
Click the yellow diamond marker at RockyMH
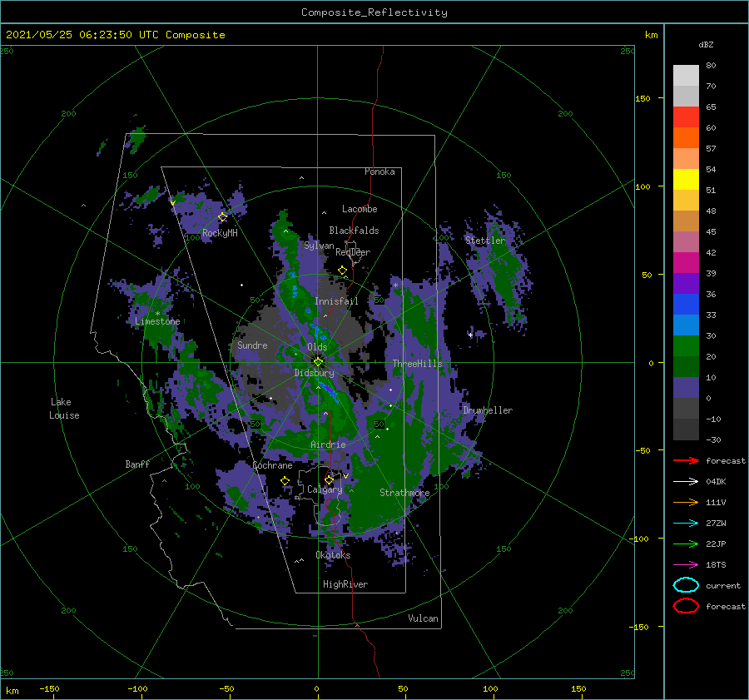(222, 217)
